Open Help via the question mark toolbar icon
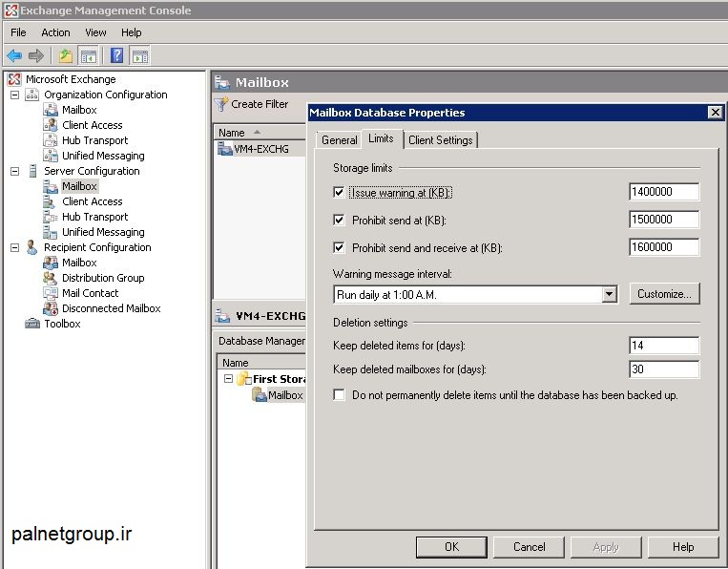Screen dimensions: 728x569 [117, 55]
